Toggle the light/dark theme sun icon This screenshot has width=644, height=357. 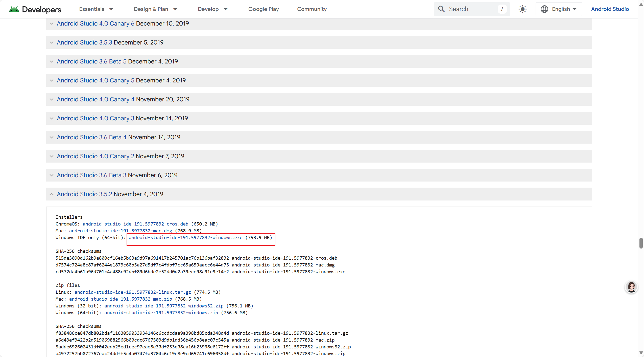pos(522,9)
